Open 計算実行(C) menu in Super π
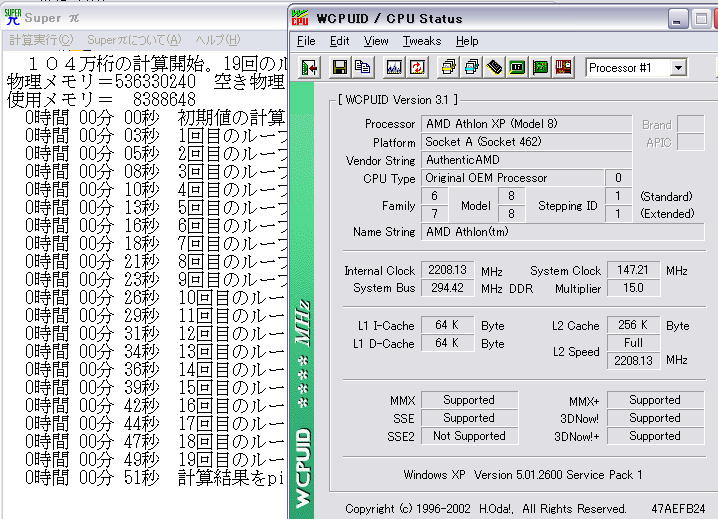 click(41, 40)
